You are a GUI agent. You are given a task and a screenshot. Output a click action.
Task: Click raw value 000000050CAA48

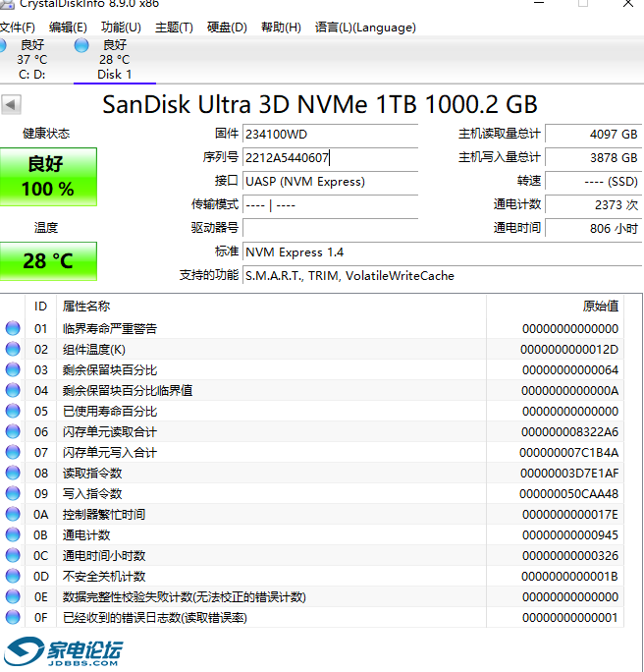(x=568, y=494)
